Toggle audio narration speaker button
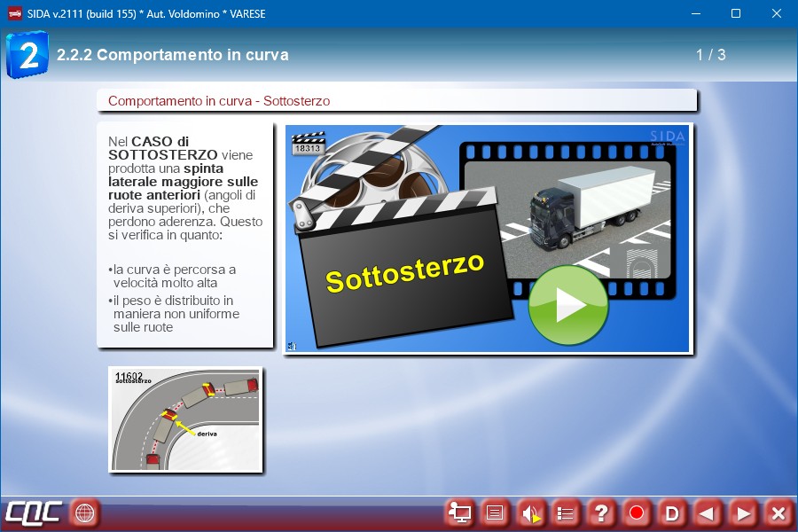The image size is (798, 532). [530, 512]
